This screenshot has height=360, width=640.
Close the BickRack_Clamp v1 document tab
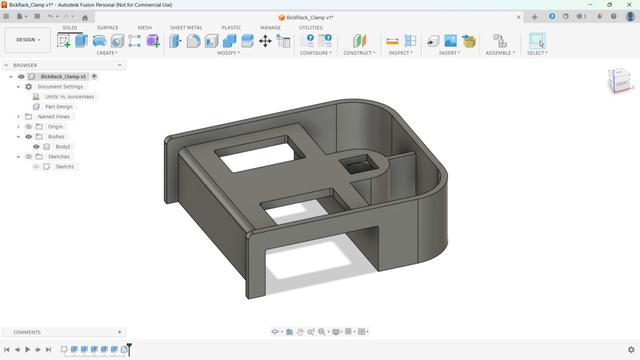pos(518,17)
